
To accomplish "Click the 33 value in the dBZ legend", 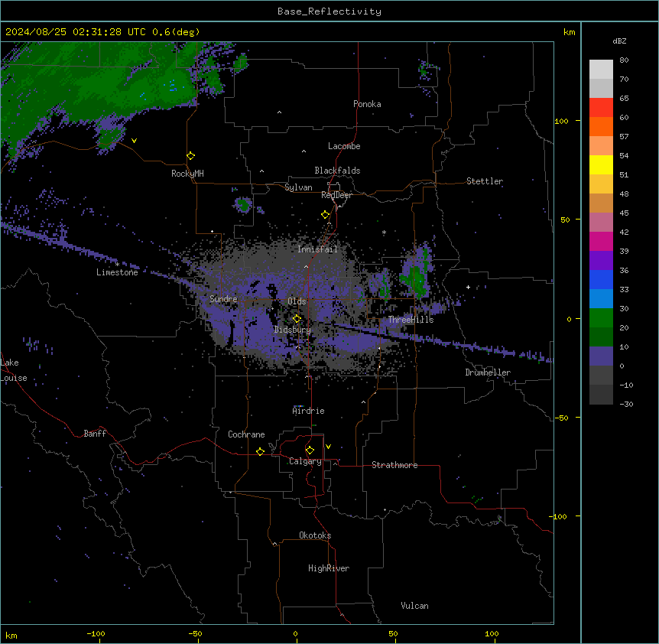I will pyautogui.click(x=624, y=290).
